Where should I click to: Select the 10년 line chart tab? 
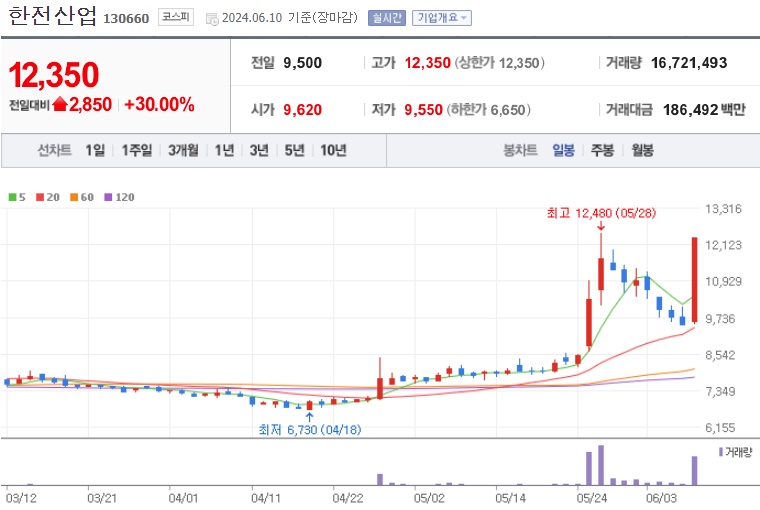(333, 150)
